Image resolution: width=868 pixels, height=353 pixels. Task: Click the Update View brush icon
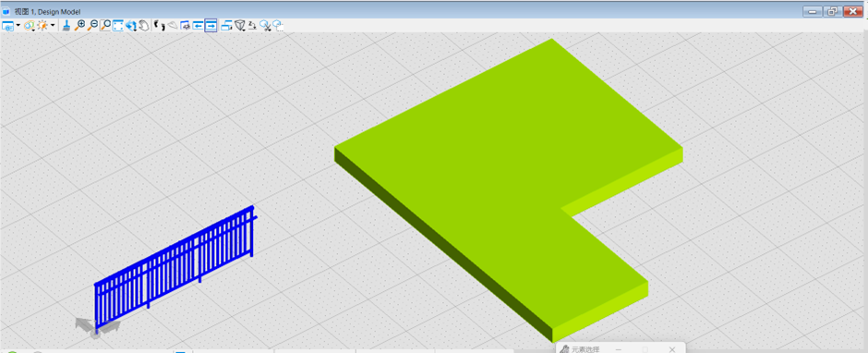[66, 26]
